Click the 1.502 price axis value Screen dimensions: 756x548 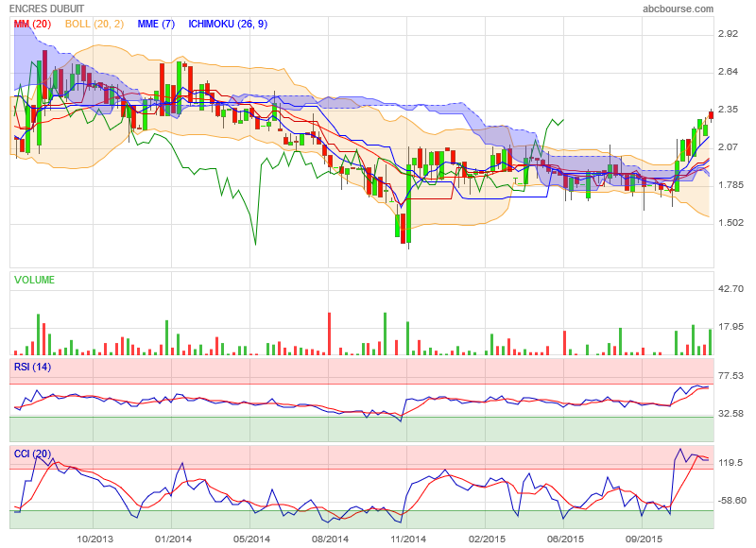click(730, 223)
